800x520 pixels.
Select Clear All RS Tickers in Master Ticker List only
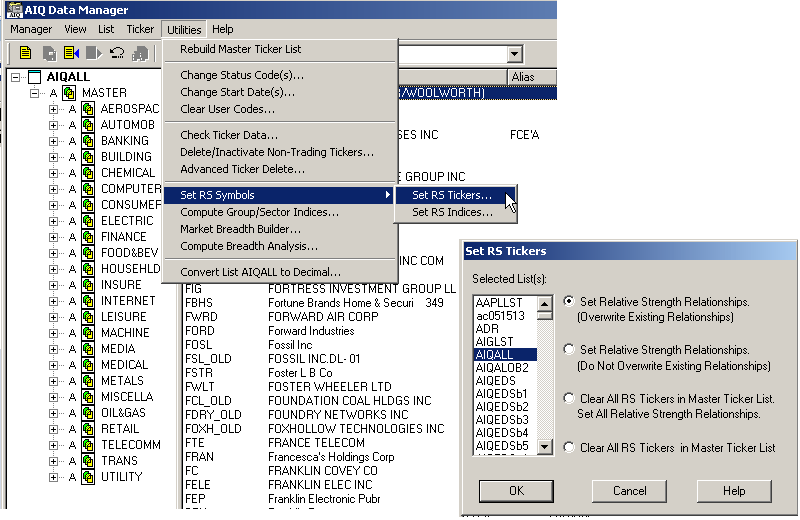click(569, 448)
